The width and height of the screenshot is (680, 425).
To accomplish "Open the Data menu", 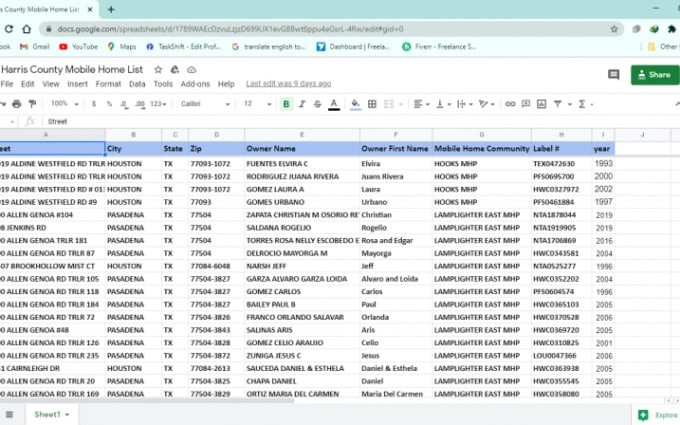I will [137, 84].
